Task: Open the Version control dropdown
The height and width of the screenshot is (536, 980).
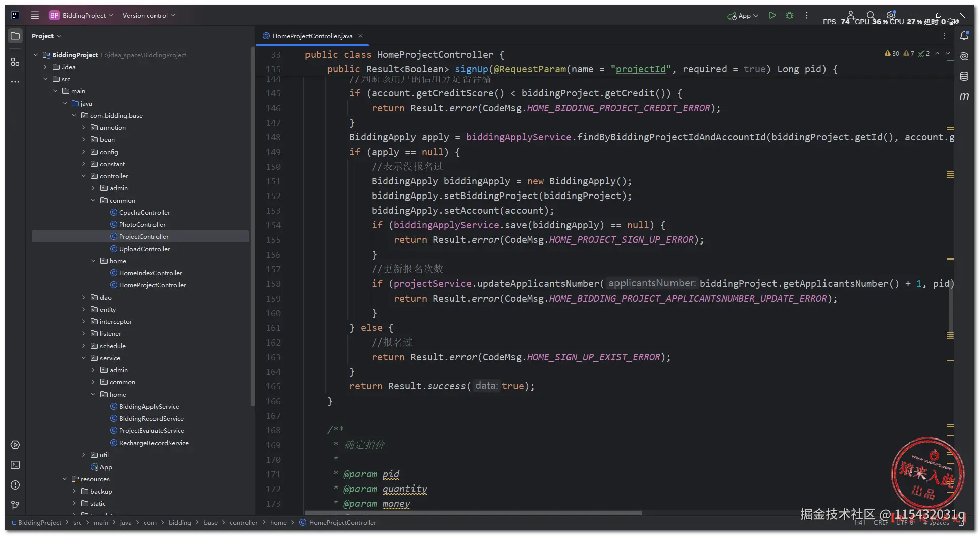Action: click(x=148, y=15)
